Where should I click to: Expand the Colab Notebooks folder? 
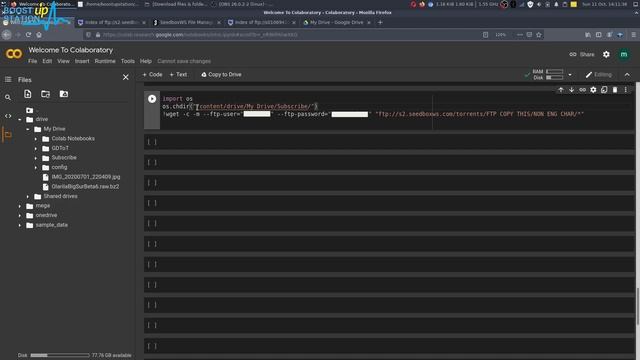click(x=36, y=139)
